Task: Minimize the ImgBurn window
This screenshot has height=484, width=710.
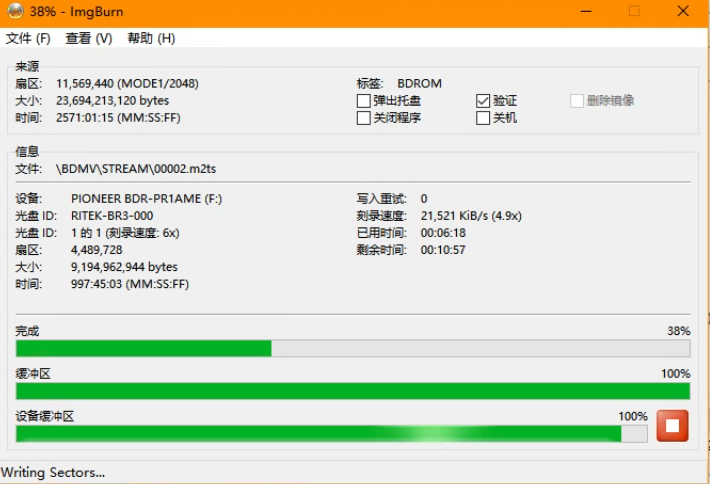Action: pos(585,11)
